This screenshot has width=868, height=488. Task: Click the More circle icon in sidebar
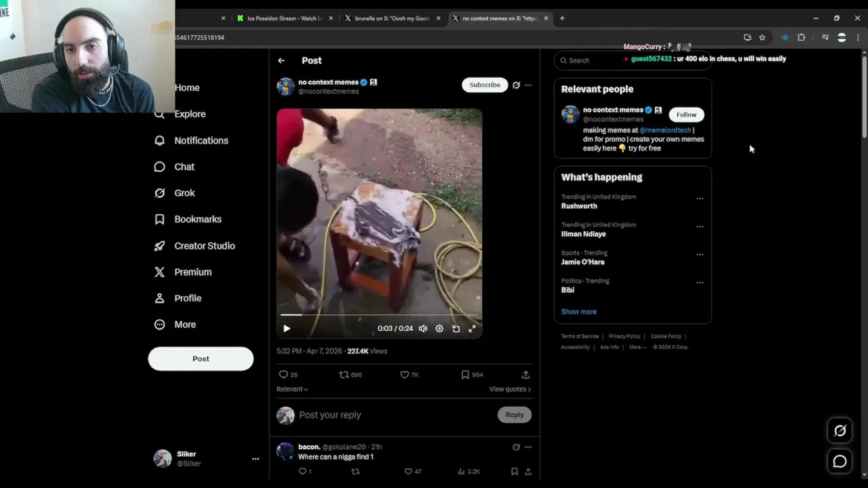159,325
